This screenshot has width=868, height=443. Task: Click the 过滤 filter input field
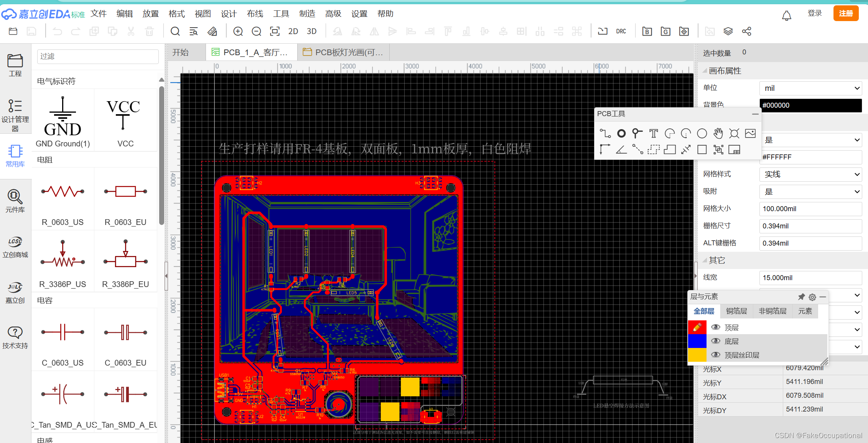(x=98, y=56)
